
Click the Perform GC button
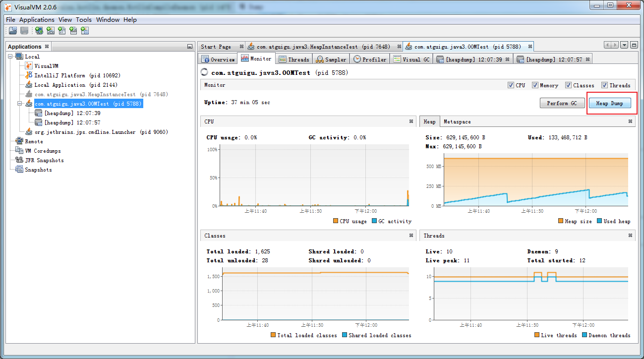562,103
